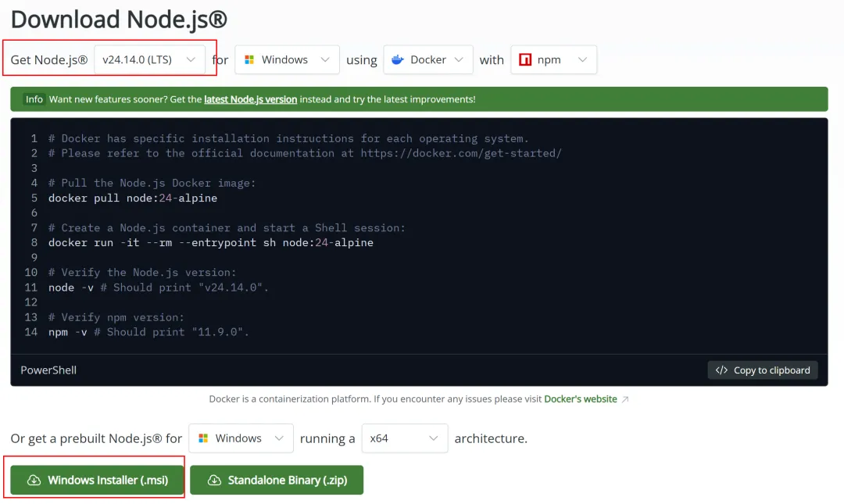The image size is (844, 504).
Task: Click the '# Pull the Node.js Docker image:' comment
Action: click(x=152, y=183)
